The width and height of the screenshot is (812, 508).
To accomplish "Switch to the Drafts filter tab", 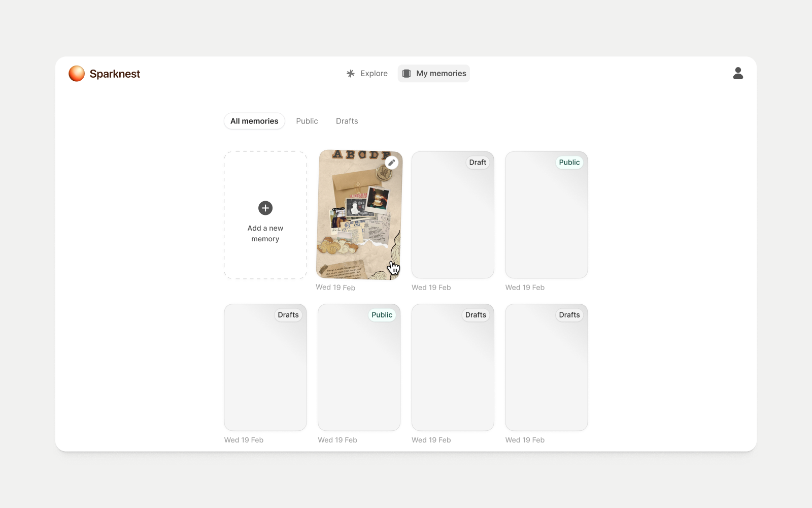I will tap(347, 121).
